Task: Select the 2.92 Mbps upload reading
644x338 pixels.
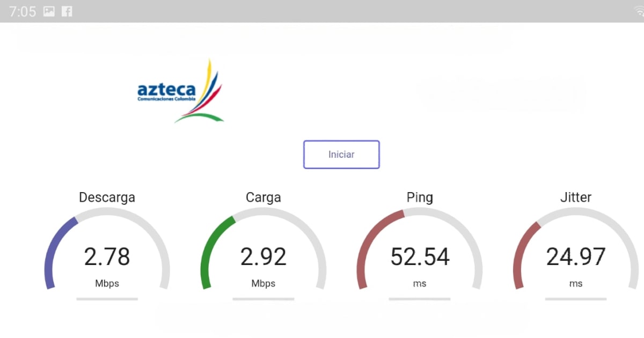Action: click(263, 257)
